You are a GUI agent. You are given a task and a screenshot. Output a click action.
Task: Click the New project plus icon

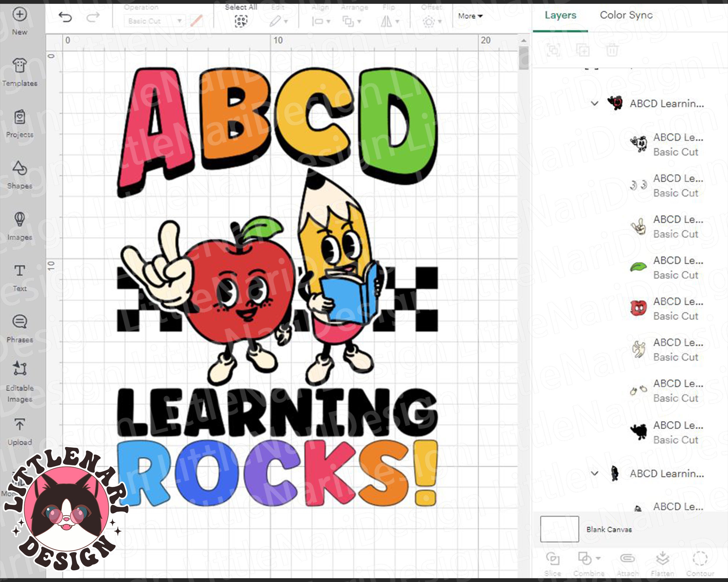click(x=20, y=15)
